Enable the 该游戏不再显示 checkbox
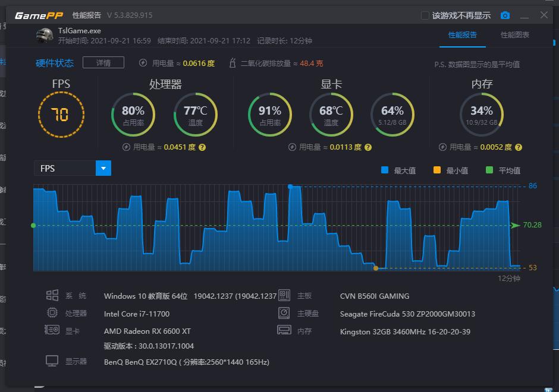 click(425, 15)
